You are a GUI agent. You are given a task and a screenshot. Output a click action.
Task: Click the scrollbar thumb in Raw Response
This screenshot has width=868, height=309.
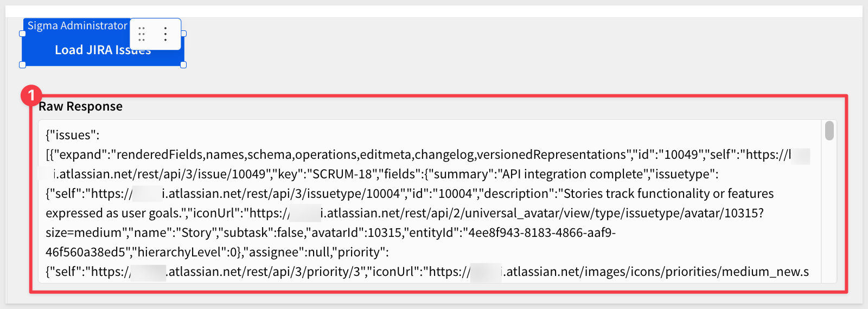pyautogui.click(x=829, y=131)
